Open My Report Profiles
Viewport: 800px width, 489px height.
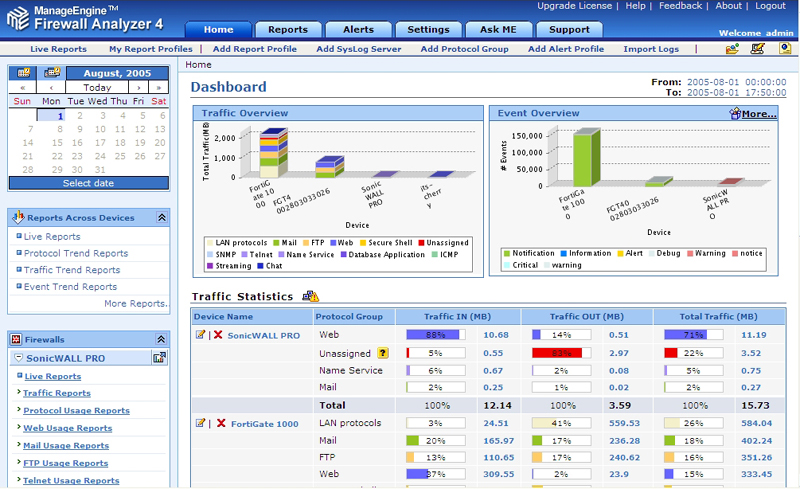[151, 49]
